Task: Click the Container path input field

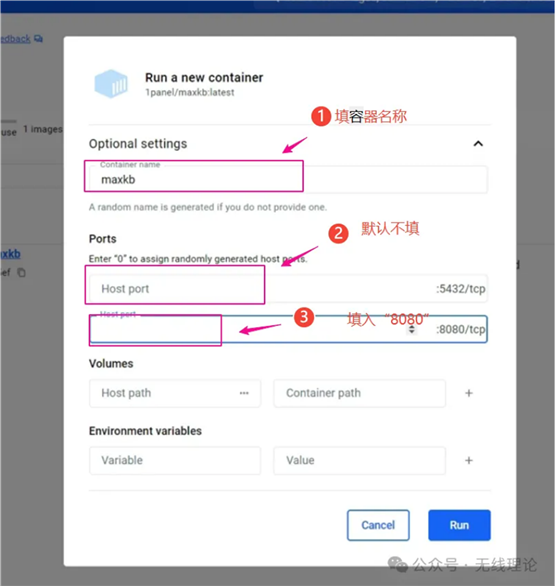Action: point(359,393)
